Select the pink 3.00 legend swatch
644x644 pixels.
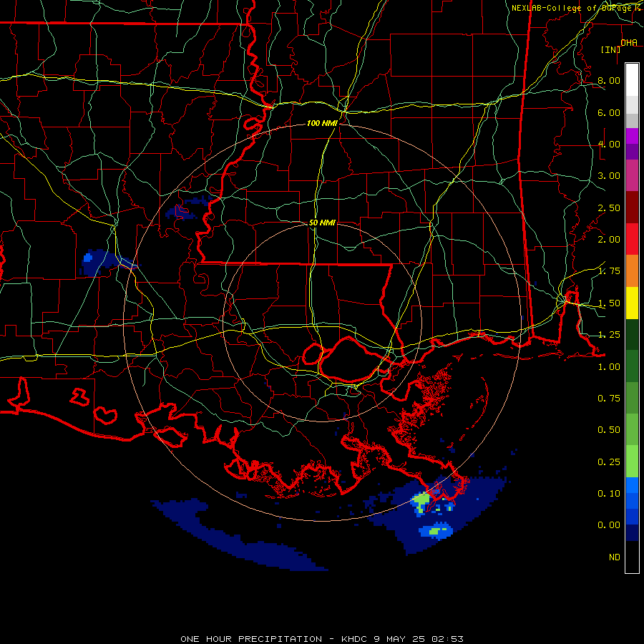[x=632, y=175]
